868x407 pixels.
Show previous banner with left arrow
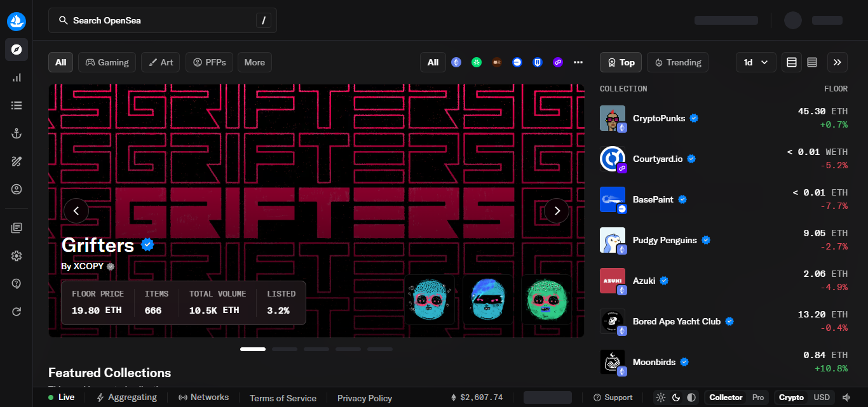point(76,211)
